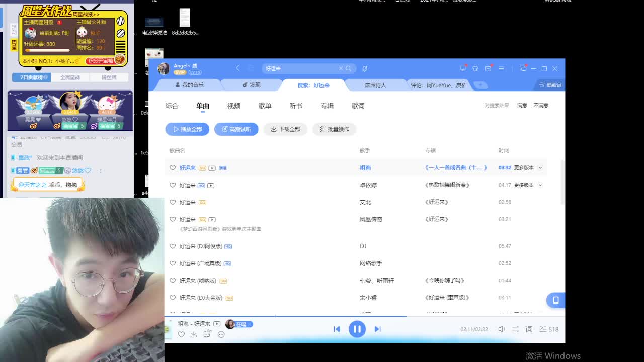644x362 pixels.
Task: Click 下载全部 button
Action: [285, 129]
